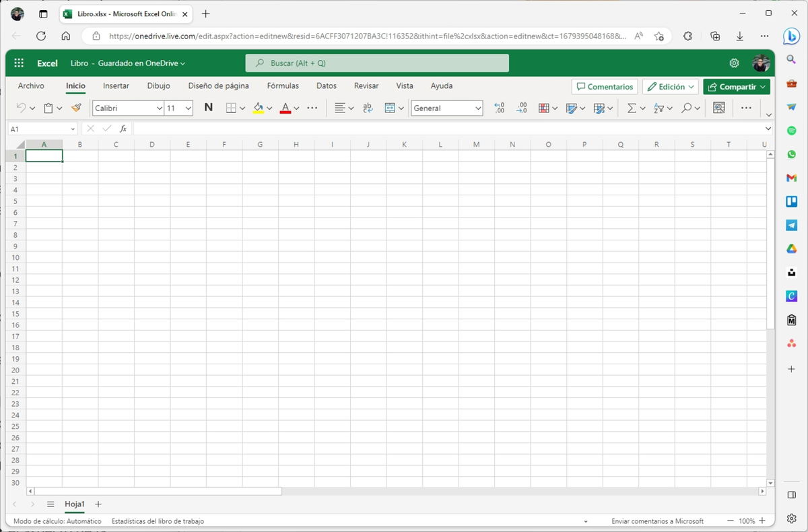Click the Analyze Data icon
The image size is (808, 532).
pyautogui.click(x=719, y=108)
